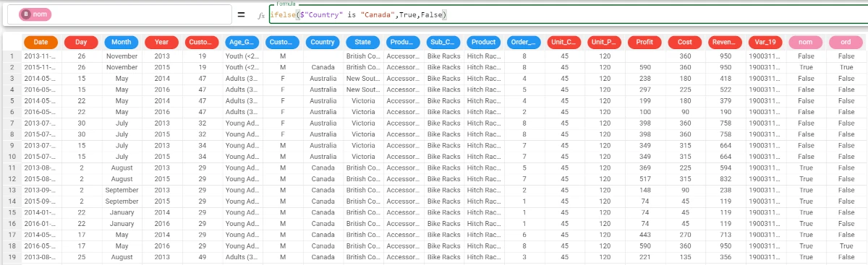Click the Date cell in row 15

click(41, 212)
